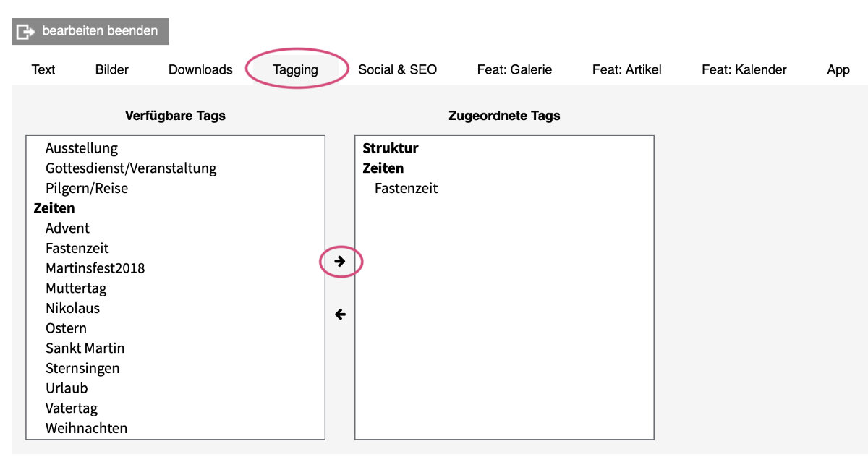868x475 pixels.
Task: Click the exit icon beside bearbeiten beenden
Action: tap(26, 32)
